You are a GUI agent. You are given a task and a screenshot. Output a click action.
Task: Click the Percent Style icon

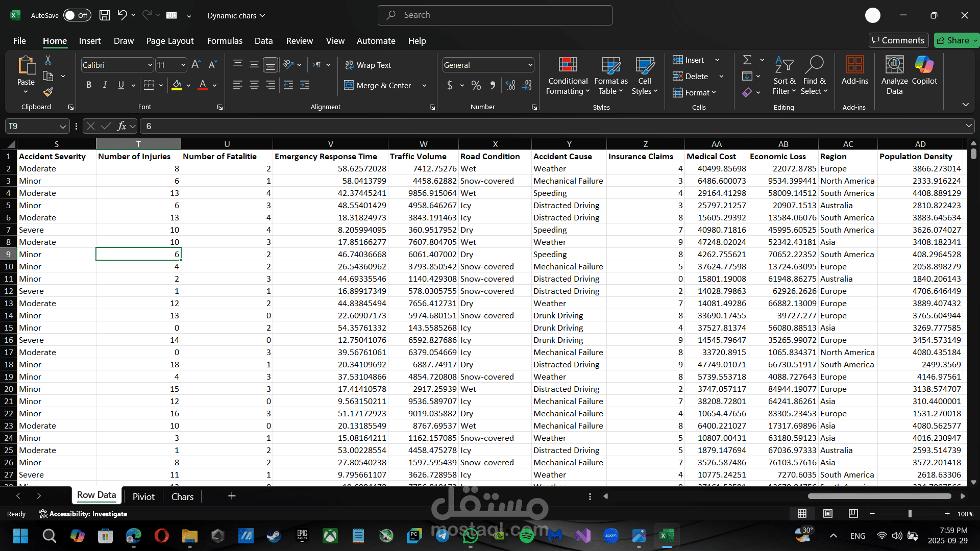click(x=476, y=86)
